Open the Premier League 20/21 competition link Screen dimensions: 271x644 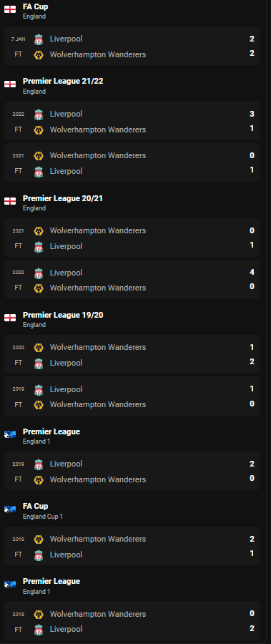pyautogui.click(x=63, y=198)
